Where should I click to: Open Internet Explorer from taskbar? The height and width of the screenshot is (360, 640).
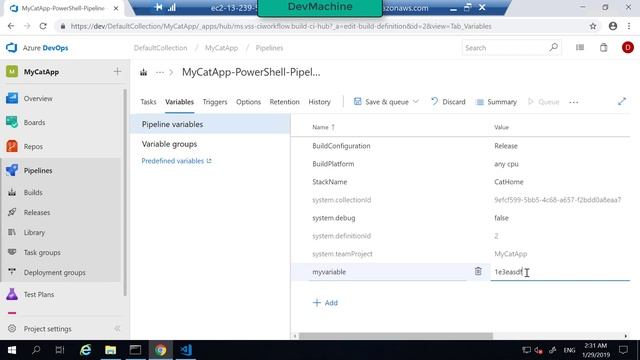(85, 350)
